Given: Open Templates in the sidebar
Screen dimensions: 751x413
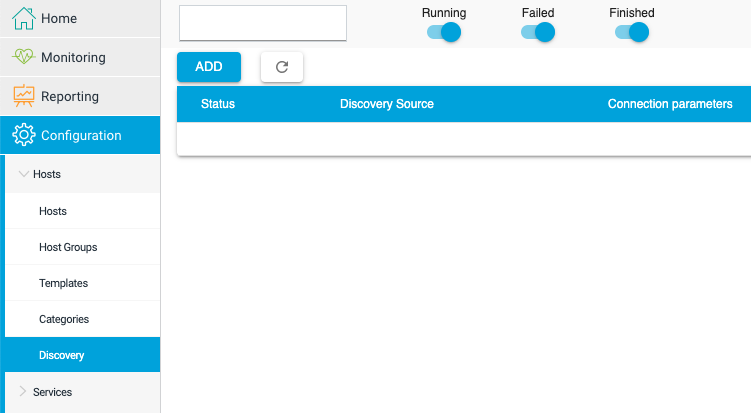Looking at the screenshot, I should click(82, 283).
